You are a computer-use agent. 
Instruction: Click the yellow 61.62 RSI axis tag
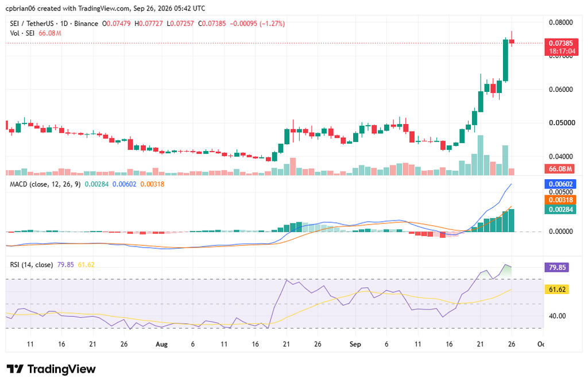click(x=557, y=289)
